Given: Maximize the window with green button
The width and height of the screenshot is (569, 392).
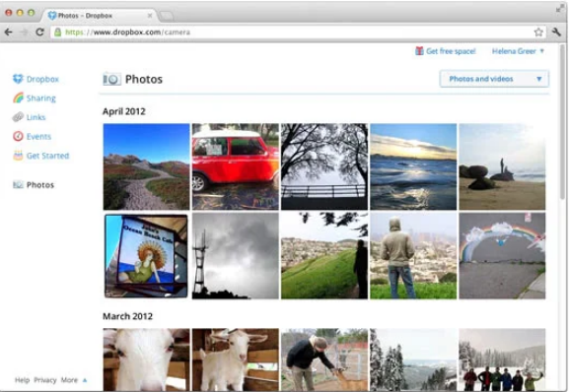Looking at the screenshot, I should (x=32, y=13).
